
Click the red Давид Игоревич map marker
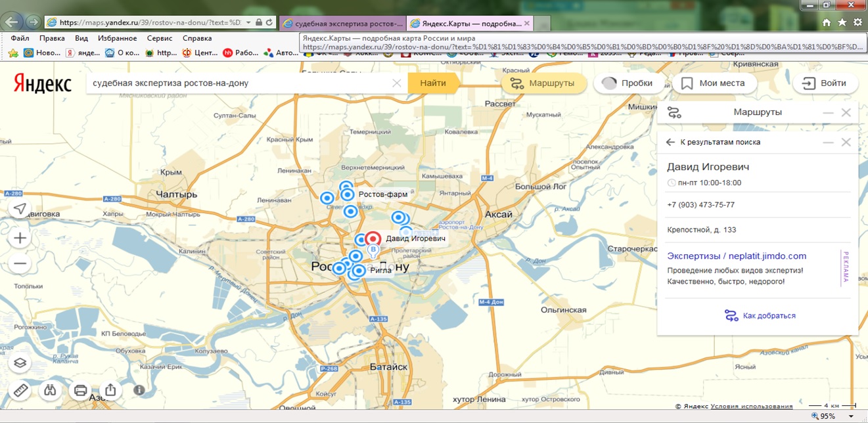click(x=373, y=239)
